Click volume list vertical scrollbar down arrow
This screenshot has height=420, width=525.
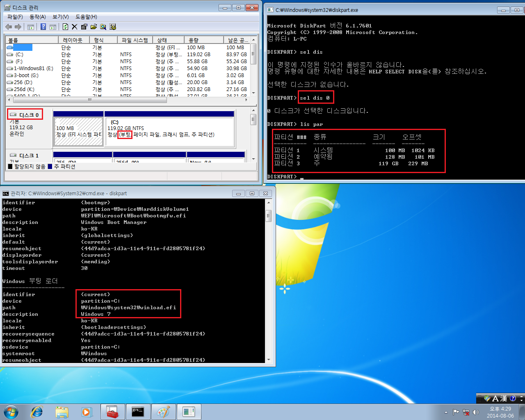click(253, 93)
